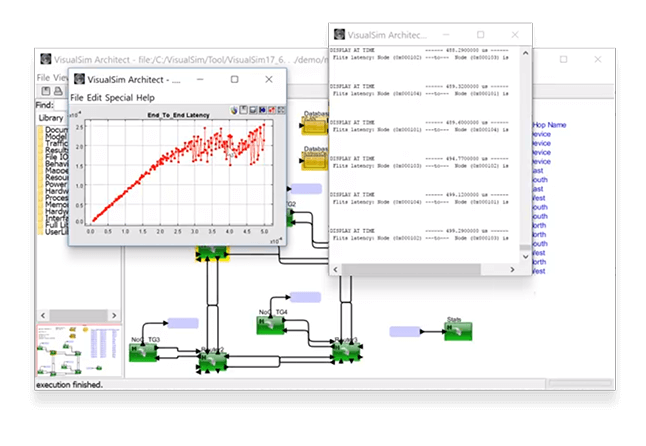Select the green Stats block

click(x=458, y=332)
